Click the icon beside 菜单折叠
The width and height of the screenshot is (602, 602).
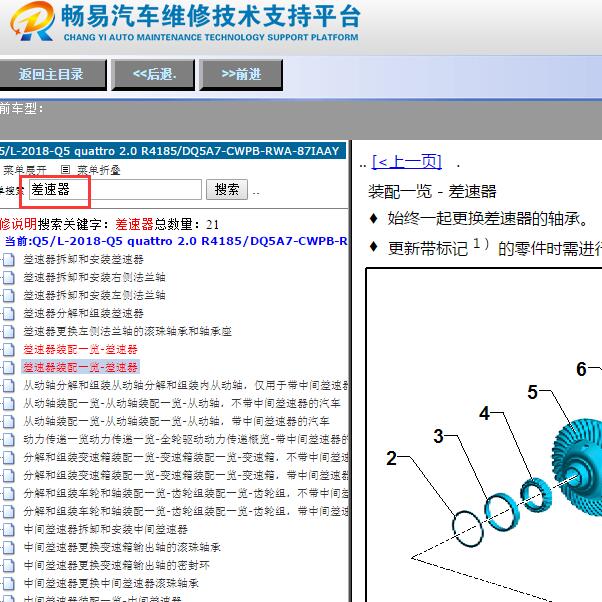click(66, 169)
